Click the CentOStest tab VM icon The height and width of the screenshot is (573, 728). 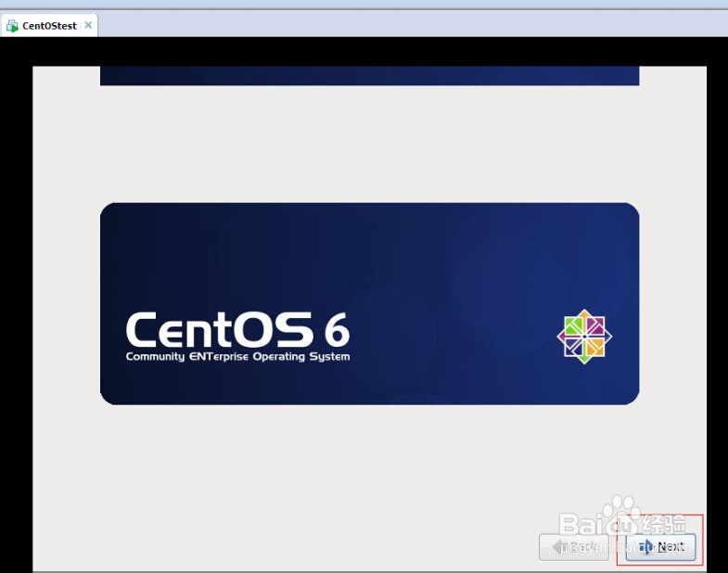(x=12, y=26)
